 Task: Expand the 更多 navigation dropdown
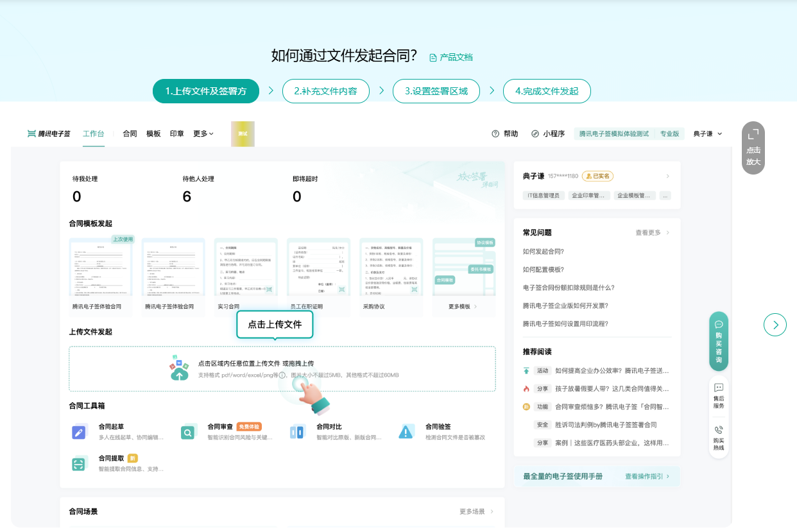(203, 133)
